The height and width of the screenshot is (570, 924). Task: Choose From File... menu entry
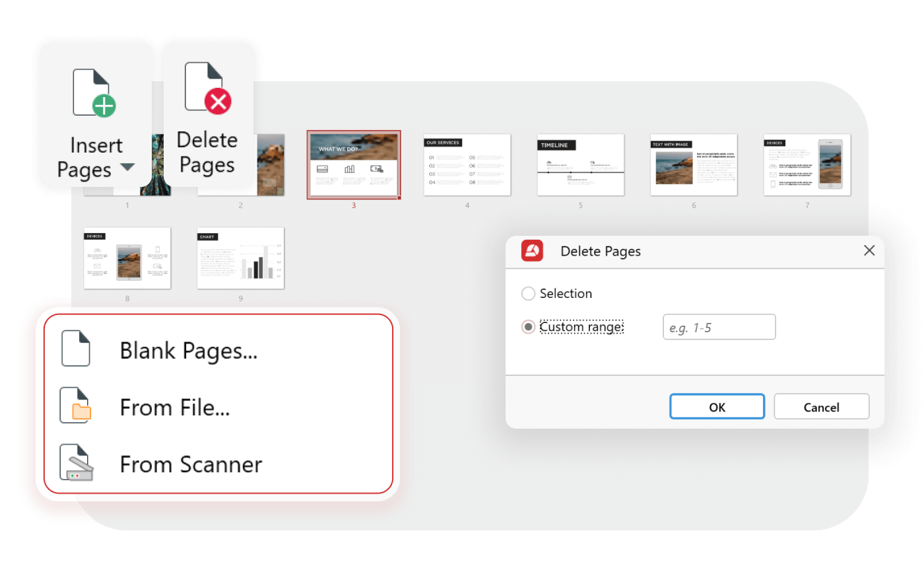(175, 408)
